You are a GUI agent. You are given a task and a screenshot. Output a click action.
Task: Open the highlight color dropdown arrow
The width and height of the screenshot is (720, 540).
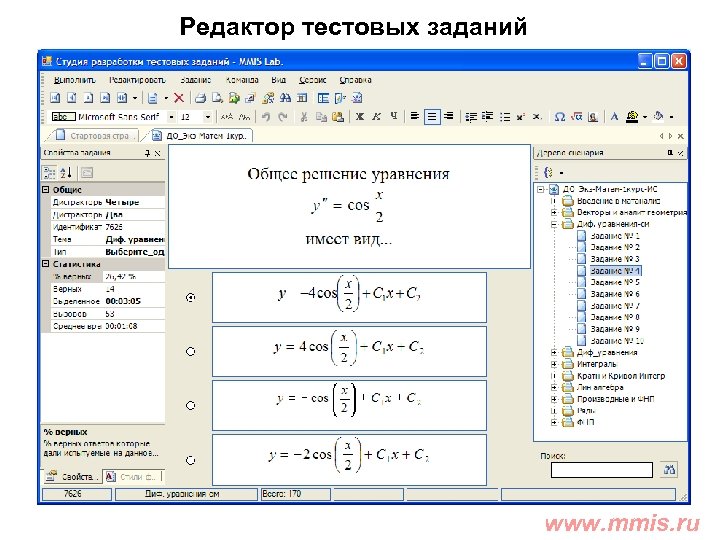click(645, 117)
